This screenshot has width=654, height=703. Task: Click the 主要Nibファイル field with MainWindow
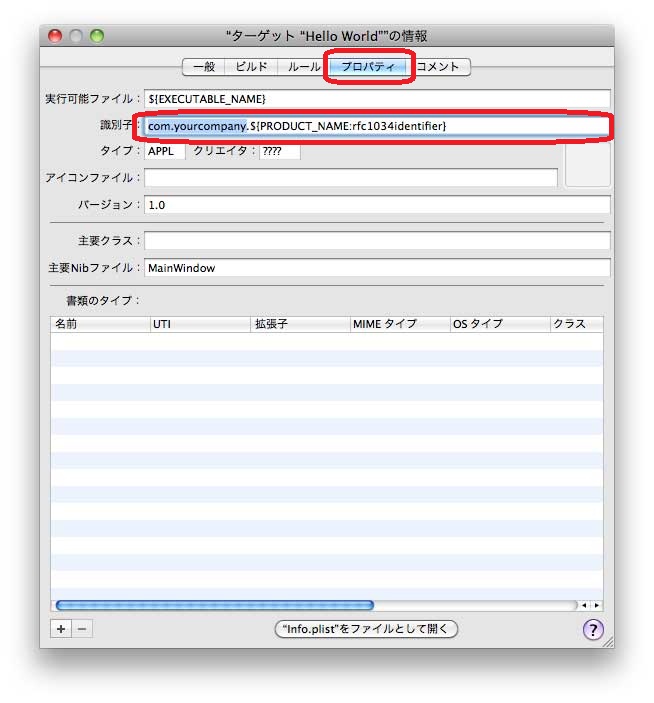(x=376, y=268)
